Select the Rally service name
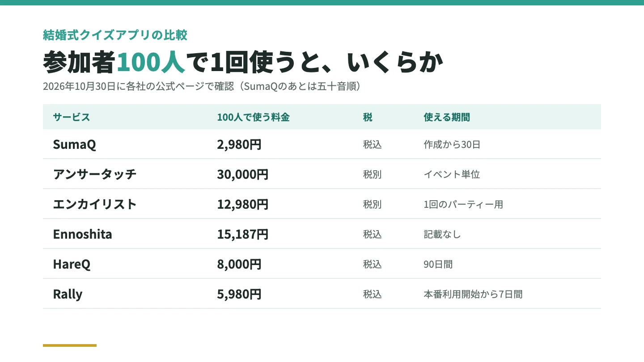The width and height of the screenshot is (644, 362). (x=68, y=294)
